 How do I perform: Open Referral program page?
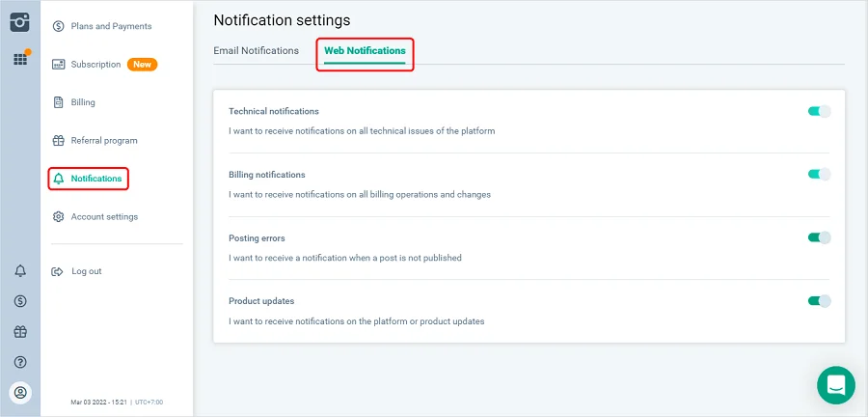click(x=103, y=141)
